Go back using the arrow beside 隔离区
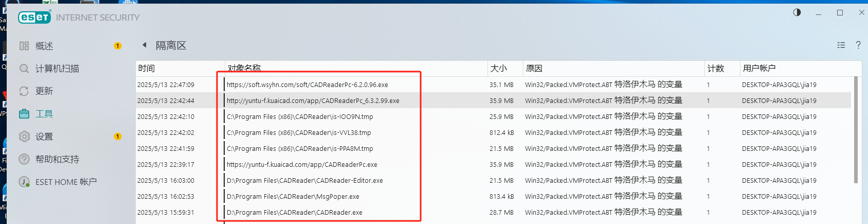Image resolution: width=868 pixels, height=224 pixels. [x=144, y=45]
